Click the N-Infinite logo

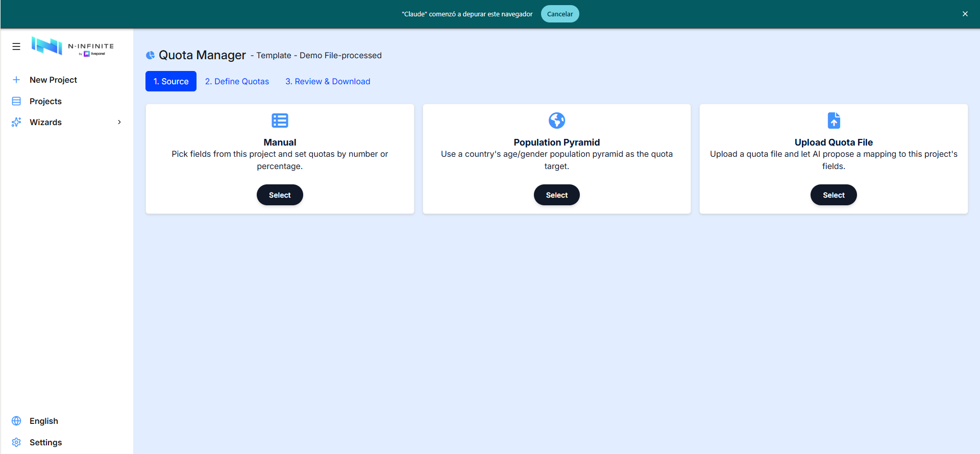72,46
